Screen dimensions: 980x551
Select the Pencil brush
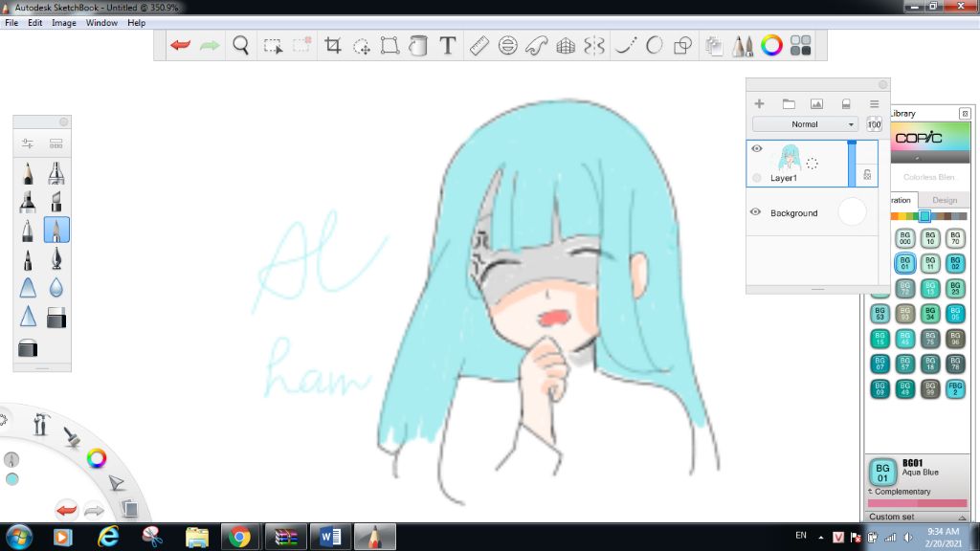pos(28,174)
